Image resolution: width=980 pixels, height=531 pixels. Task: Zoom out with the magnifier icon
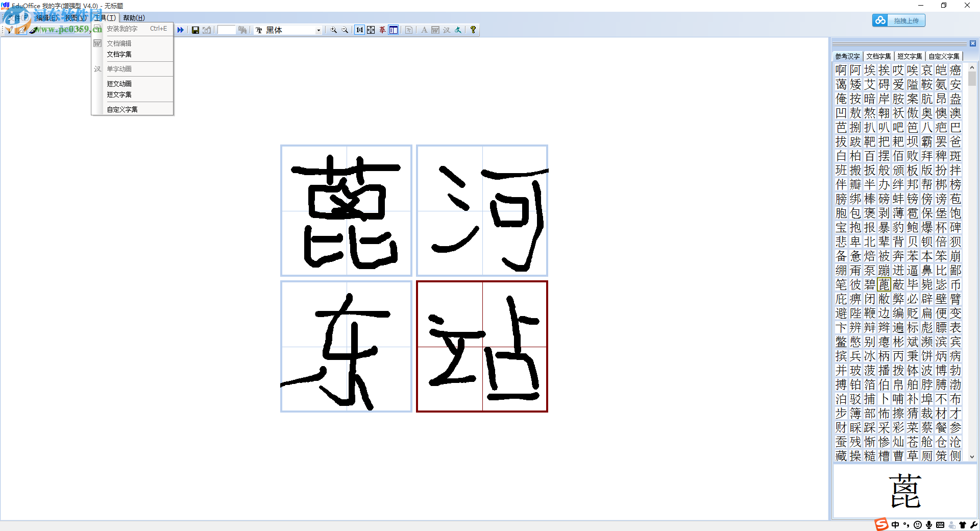(x=345, y=30)
